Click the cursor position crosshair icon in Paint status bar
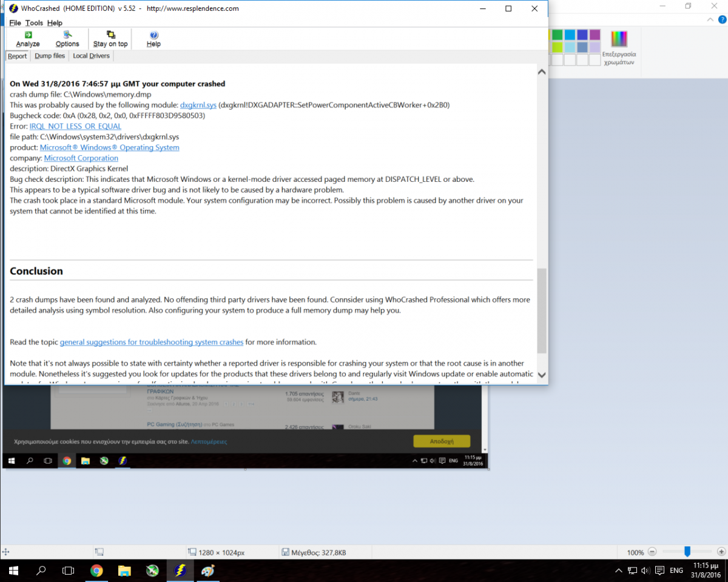The height and width of the screenshot is (582, 728). 5,552
